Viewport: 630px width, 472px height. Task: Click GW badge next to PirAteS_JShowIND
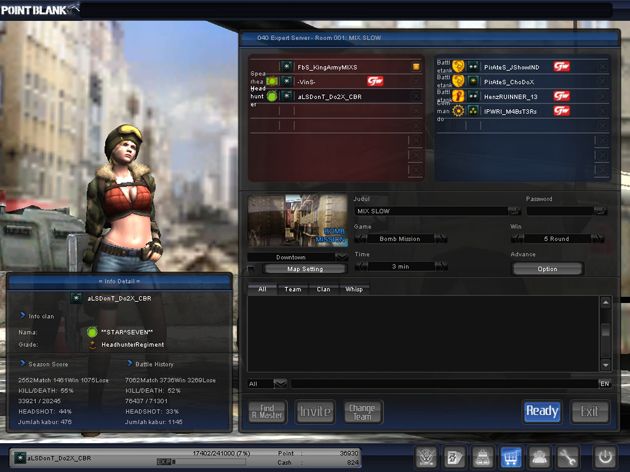[x=562, y=66]
